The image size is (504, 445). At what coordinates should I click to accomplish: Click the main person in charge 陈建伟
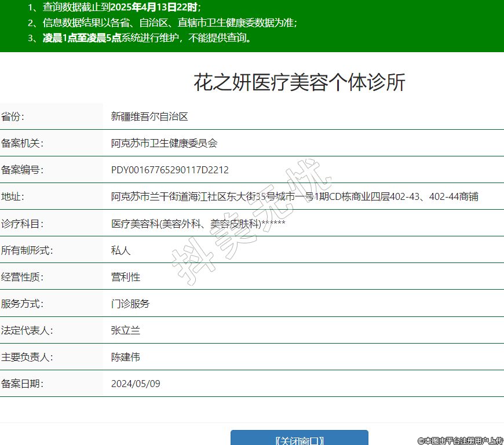126,357
